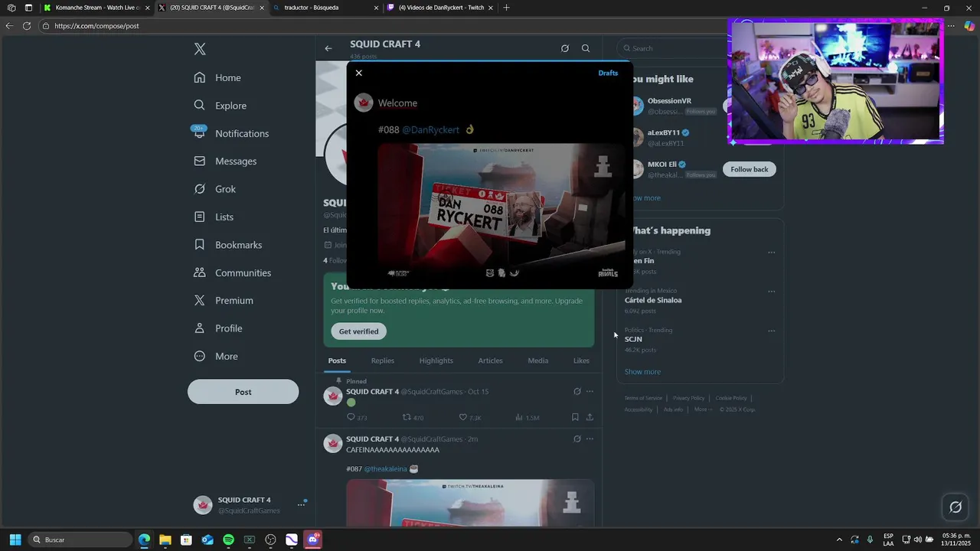980x551 pixels.
Task: Open the Cártel de Sinaloa trend
Action: coord(653,300)
